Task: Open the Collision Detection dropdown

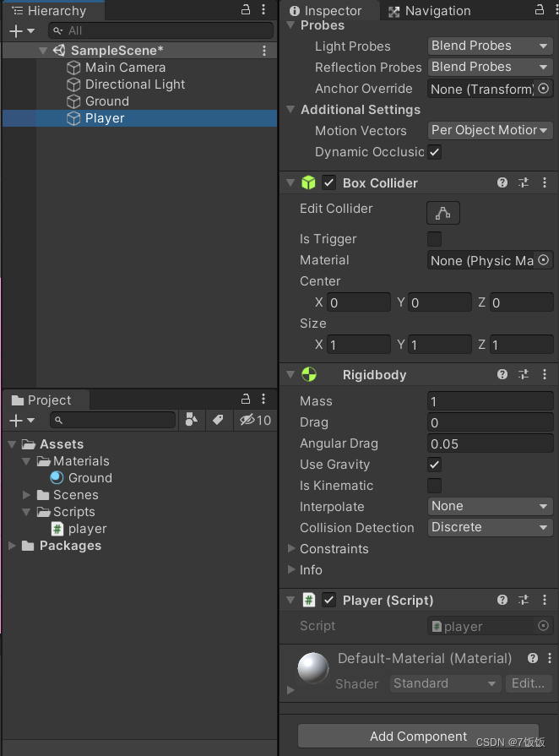Action: tap(490, 527)
